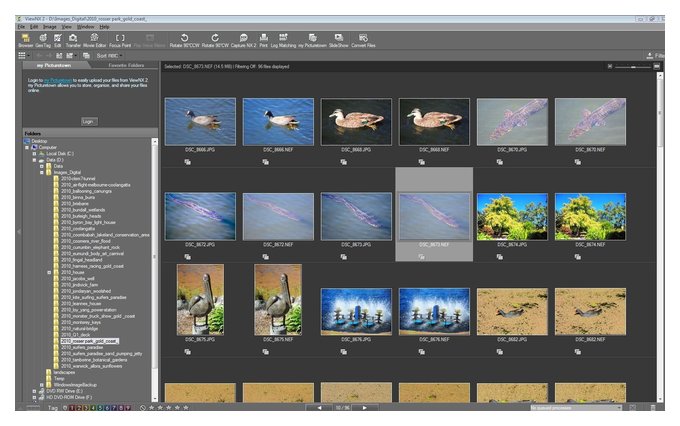Open the Image menu

(x=49, y=27)
